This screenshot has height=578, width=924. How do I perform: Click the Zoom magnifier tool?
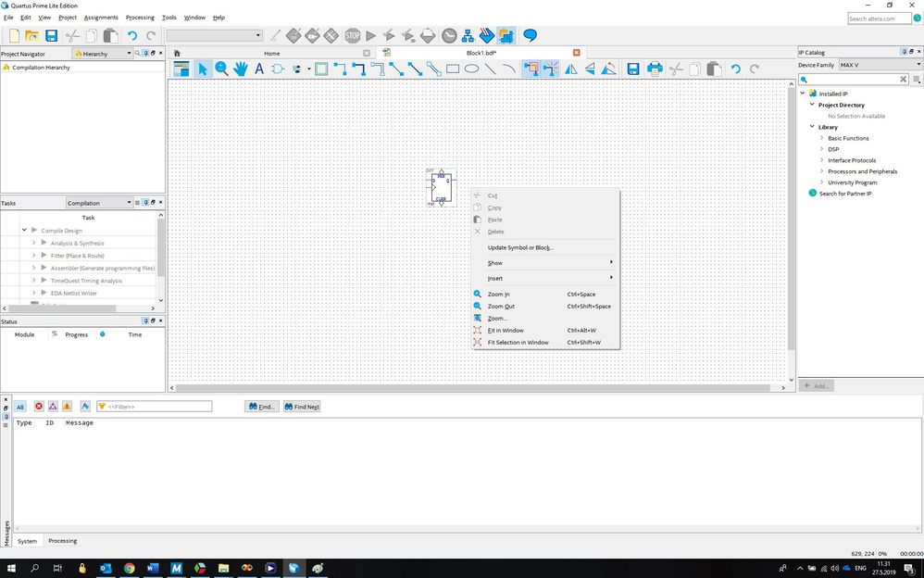(x=222, y=69)
